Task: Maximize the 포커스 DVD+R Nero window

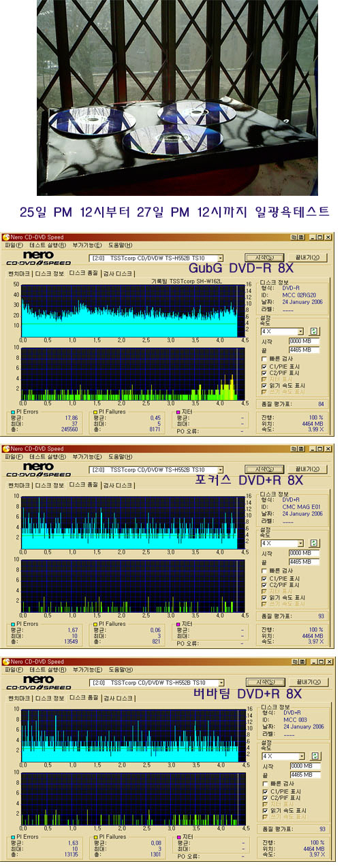Action: tap(319, 448)
